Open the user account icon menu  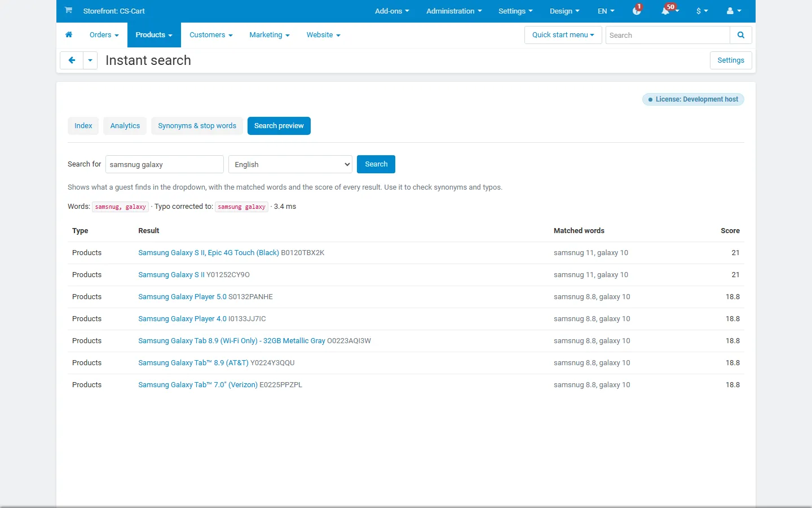click(x=734, y=11)
